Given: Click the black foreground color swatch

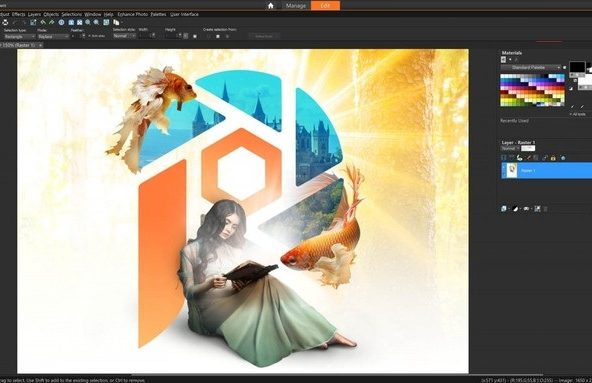Looking at the screenshot, I should [x=577, y=67].
